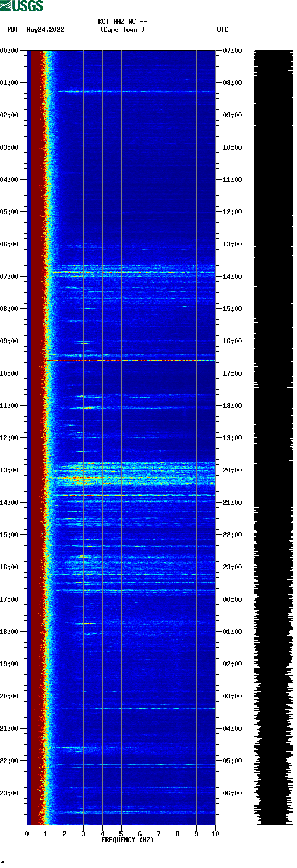Click the '17:00' UTC time label
Viewport: 297px width, 868px height.
point(232,373)
